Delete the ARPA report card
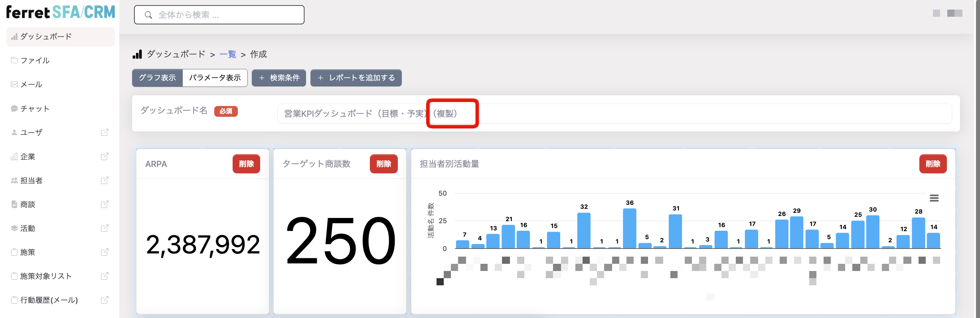This screenshot has height=318, width=980. [x=246, y=164]
